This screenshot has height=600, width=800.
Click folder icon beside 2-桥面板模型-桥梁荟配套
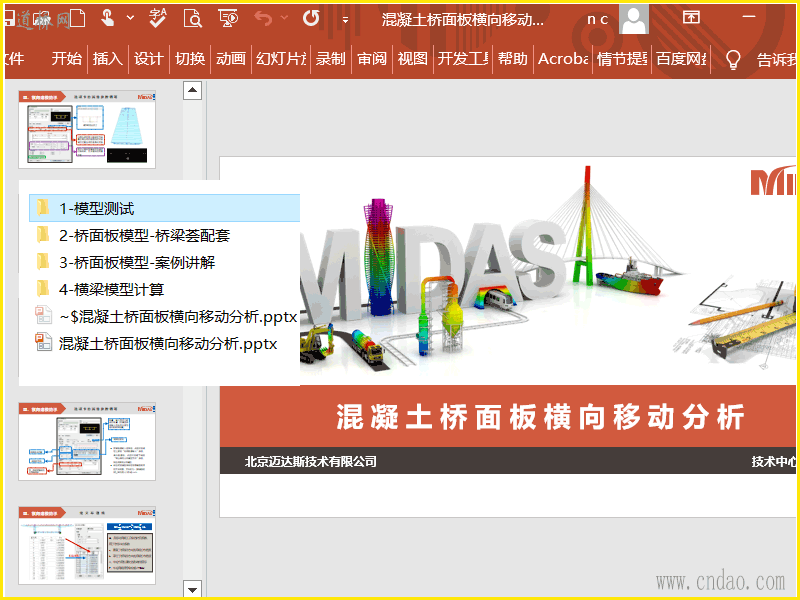coord(43,235)
